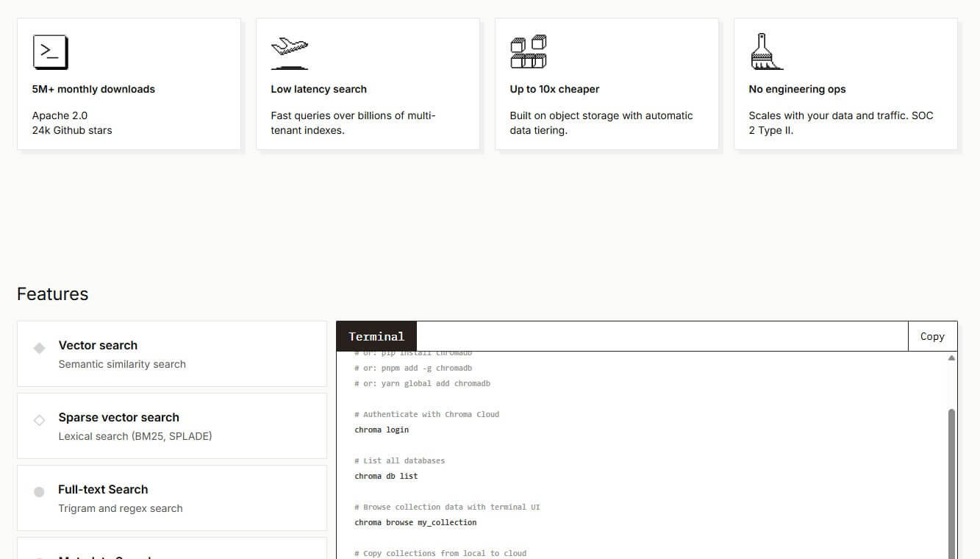This screenshot has width=980, height=559.
Task: Click the Sparse vector search outlined diamond icon
Action: [x=40, y=420]
